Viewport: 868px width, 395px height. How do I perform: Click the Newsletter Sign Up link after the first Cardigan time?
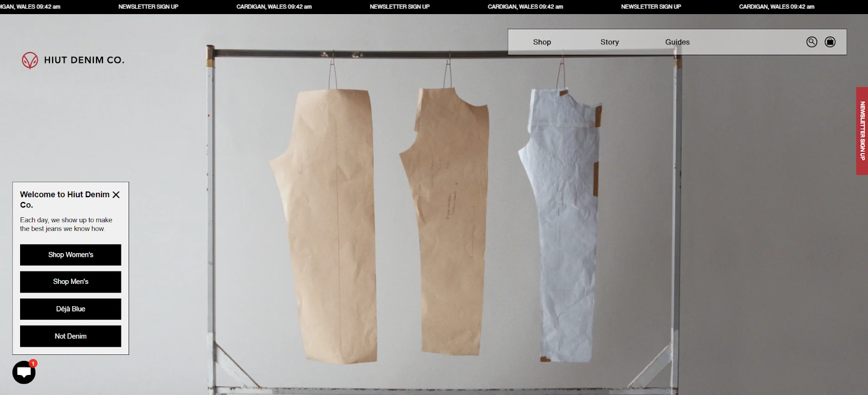pos(148,7)
